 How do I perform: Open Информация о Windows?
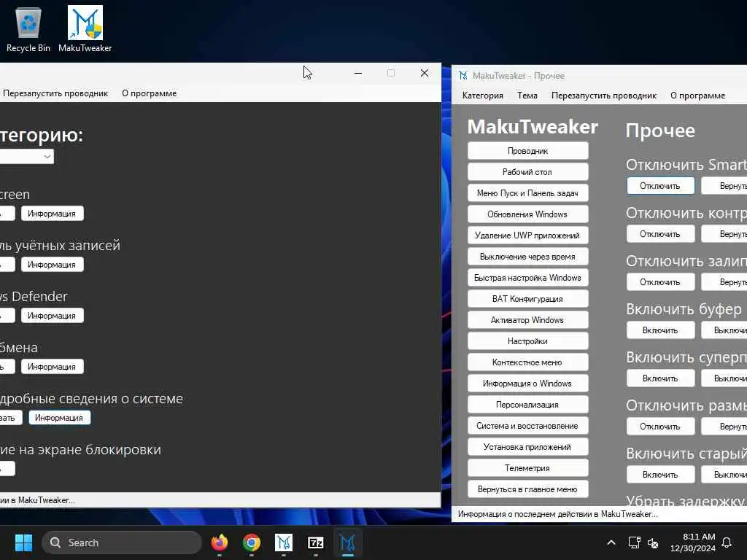(528, 384)
